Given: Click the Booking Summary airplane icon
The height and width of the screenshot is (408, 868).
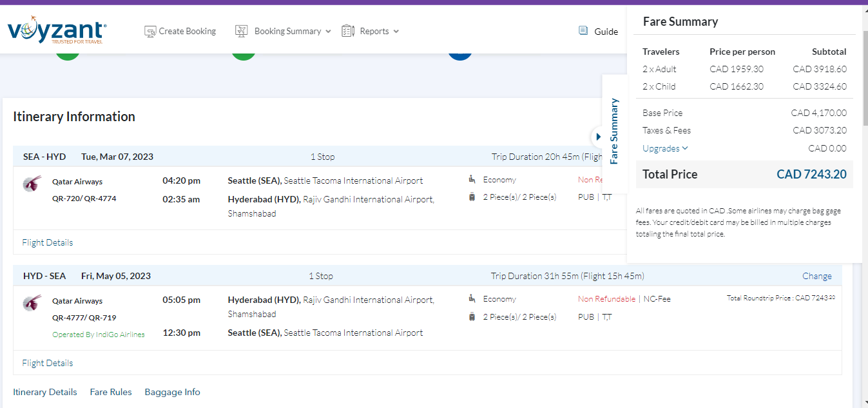Looking at the screenshot, I should click(242, 31).
